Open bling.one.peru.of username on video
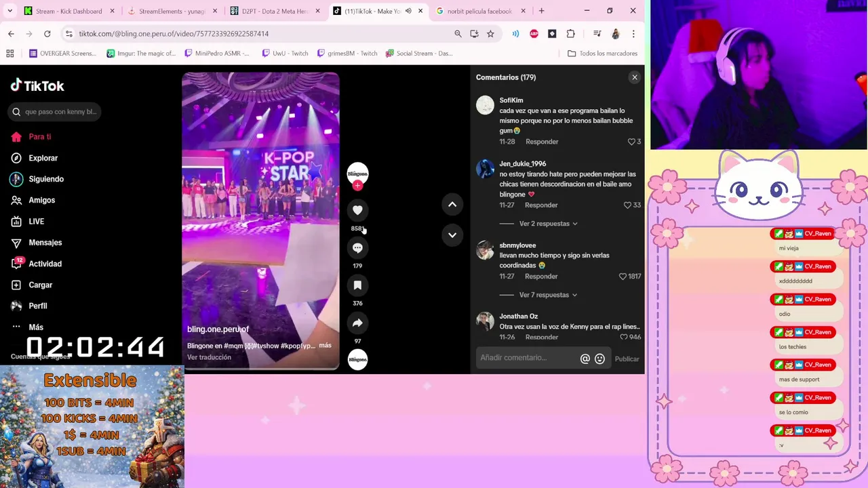The width and height of the screenshot is (868, 488). (218, 329)
